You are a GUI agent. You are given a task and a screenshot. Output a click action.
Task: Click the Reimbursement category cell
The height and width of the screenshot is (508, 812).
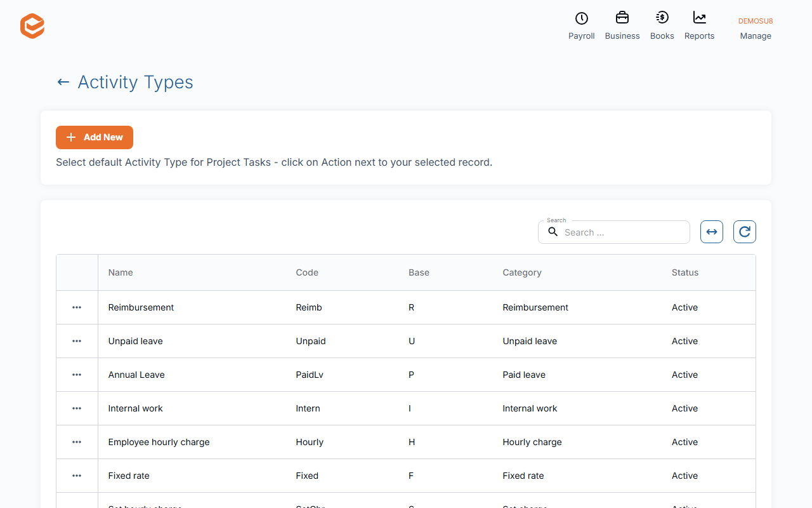(x=535, y=307)
